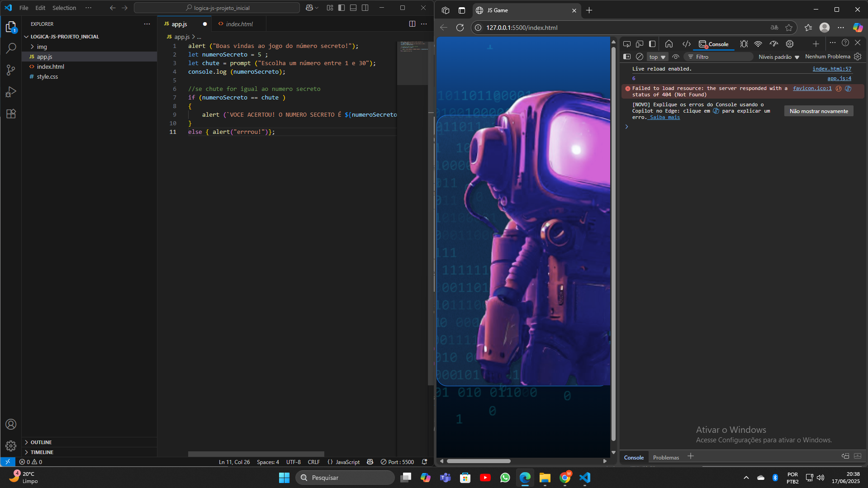Open Copilot in Edge toolbar

[858, 28]
